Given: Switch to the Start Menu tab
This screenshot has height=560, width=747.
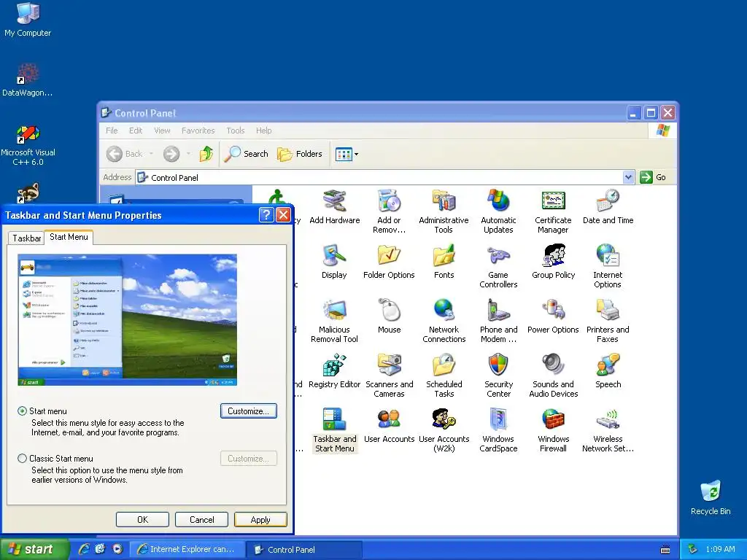Looking at the screenshot, I should pos(69,237).
